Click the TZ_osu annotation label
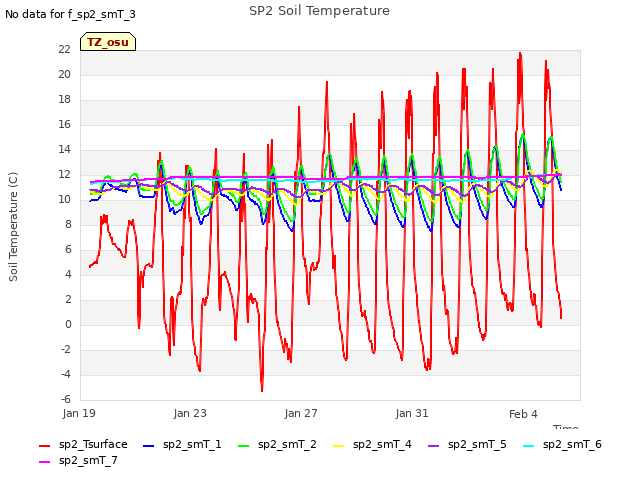 click(x=108, y=42)
